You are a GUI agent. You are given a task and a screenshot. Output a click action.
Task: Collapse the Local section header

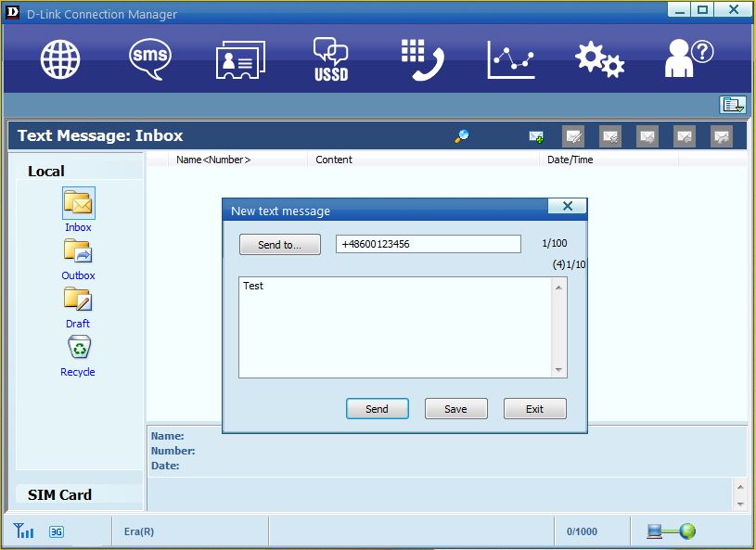46,172
